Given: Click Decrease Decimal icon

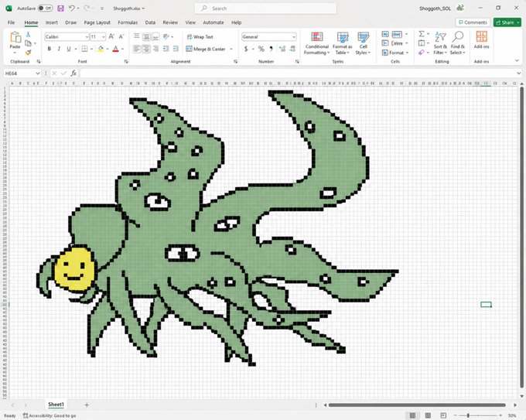Looking at the screenshot, I should tap(292, 49).
